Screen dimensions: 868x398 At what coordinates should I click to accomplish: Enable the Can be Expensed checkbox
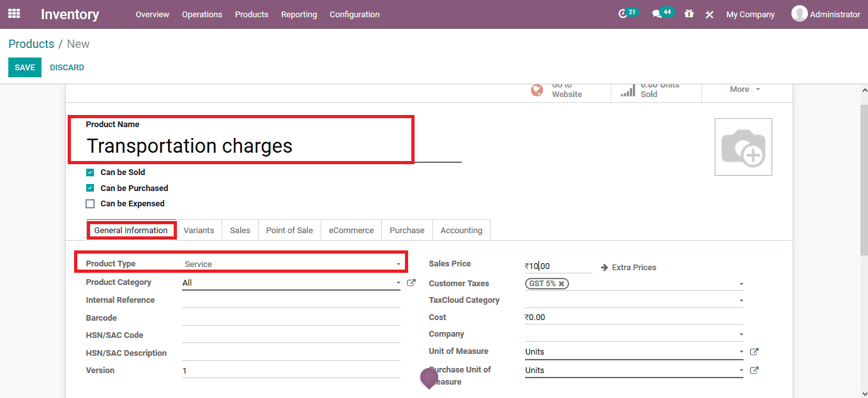(90, 204)
